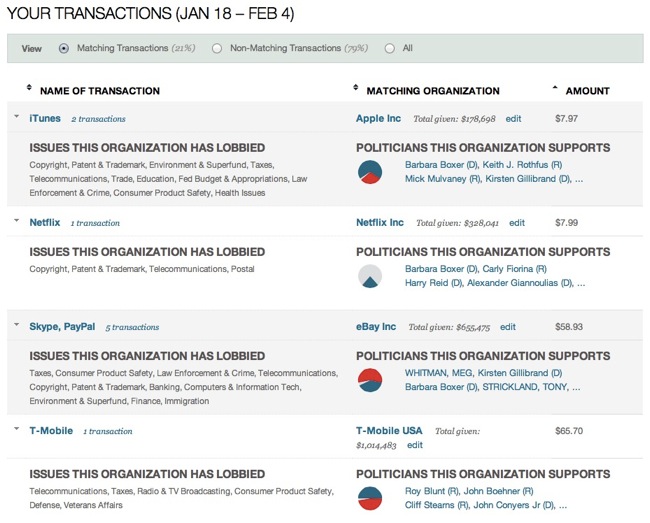Open Barbara Boxer link under Apple Inc

tap(441, 165)
